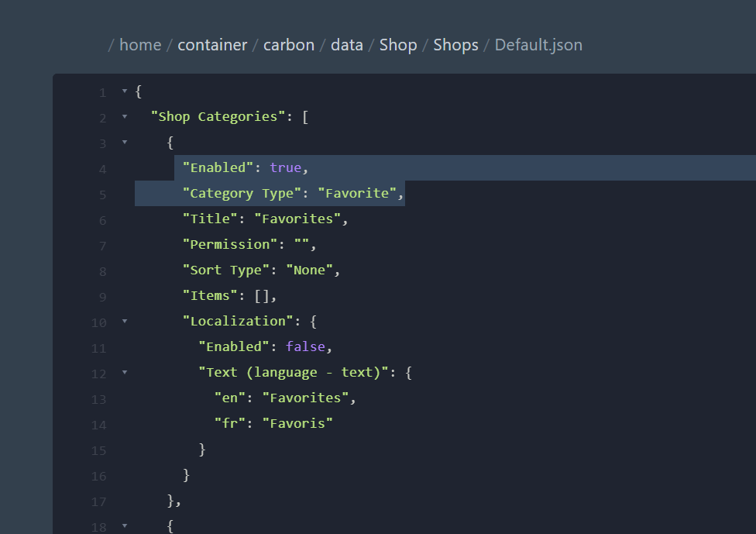This screenshot has height=534, width=756.
Task: Open the home breadcrumb link
Action: click(x=140, y=45)
